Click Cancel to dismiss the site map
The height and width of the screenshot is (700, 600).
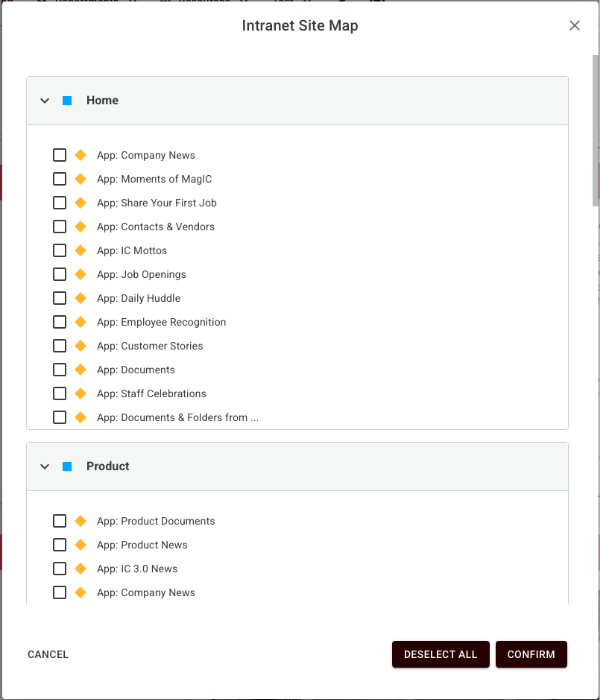coord(48,655)
